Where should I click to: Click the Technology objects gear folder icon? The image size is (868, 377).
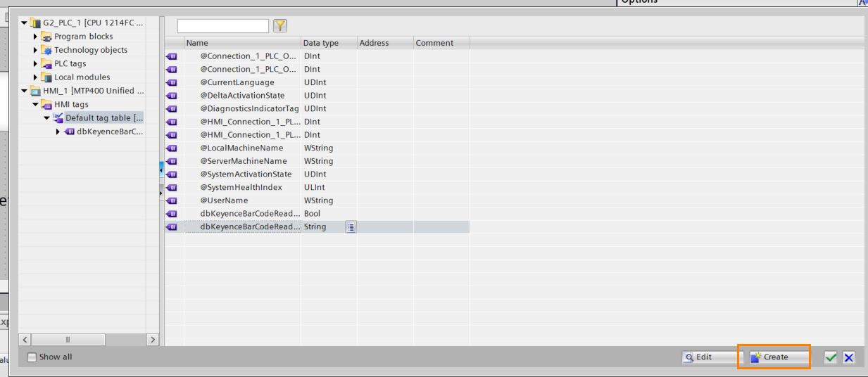coord(47,50)
